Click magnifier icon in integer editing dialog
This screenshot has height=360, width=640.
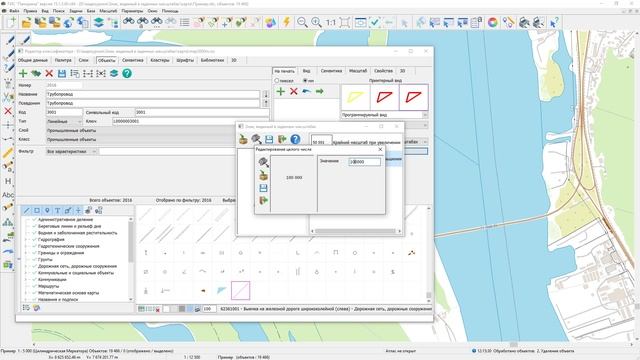coord(264,162)
